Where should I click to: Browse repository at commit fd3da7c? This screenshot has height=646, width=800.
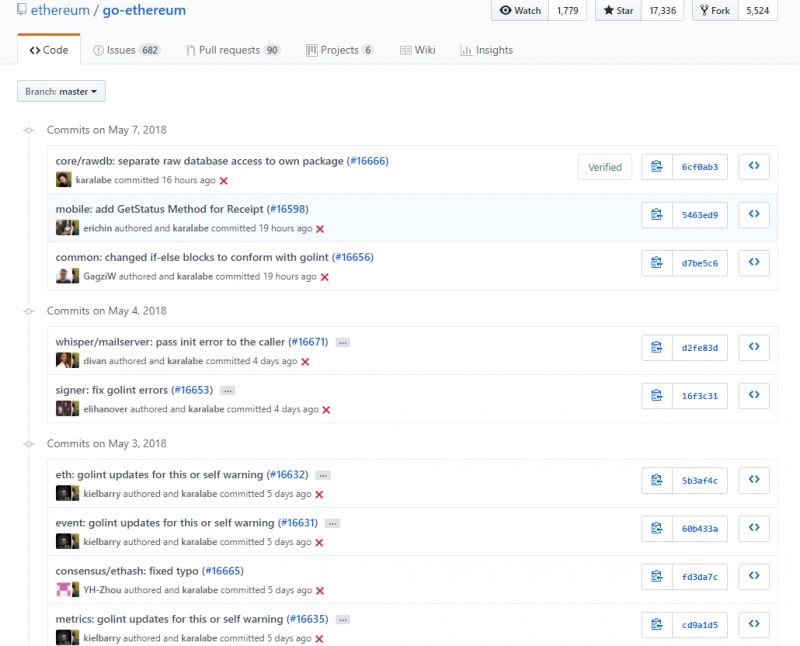pos(754,576)
